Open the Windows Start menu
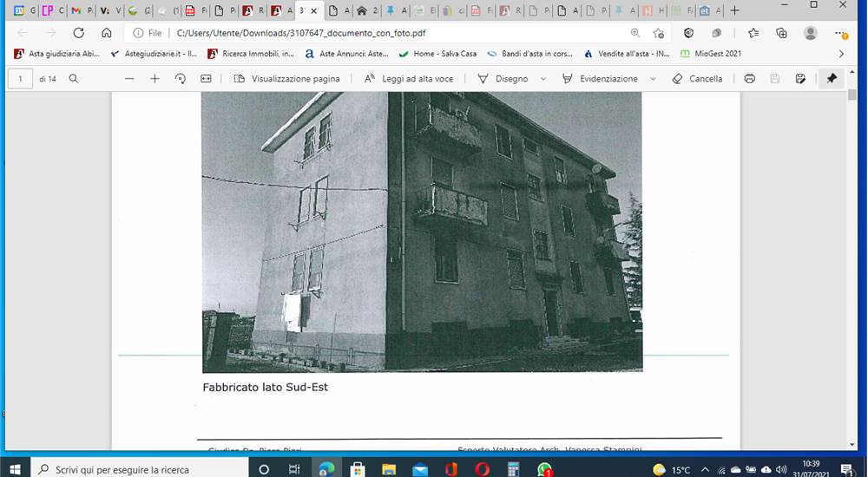 click(x=15, y=469)
